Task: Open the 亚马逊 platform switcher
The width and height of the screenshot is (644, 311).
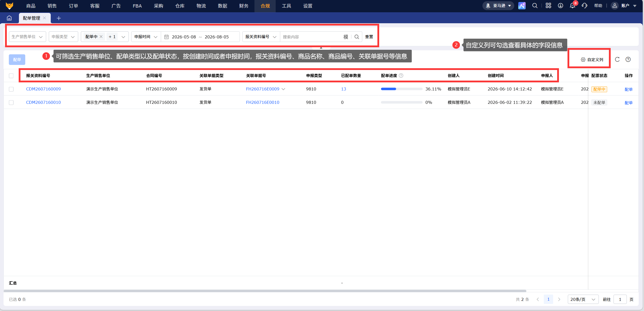Action: coord(498,6)
